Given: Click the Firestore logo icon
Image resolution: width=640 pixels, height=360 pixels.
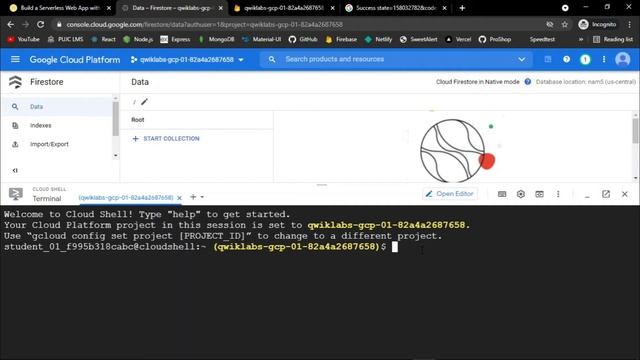Looking at the screenshot, I should [16, 82].
